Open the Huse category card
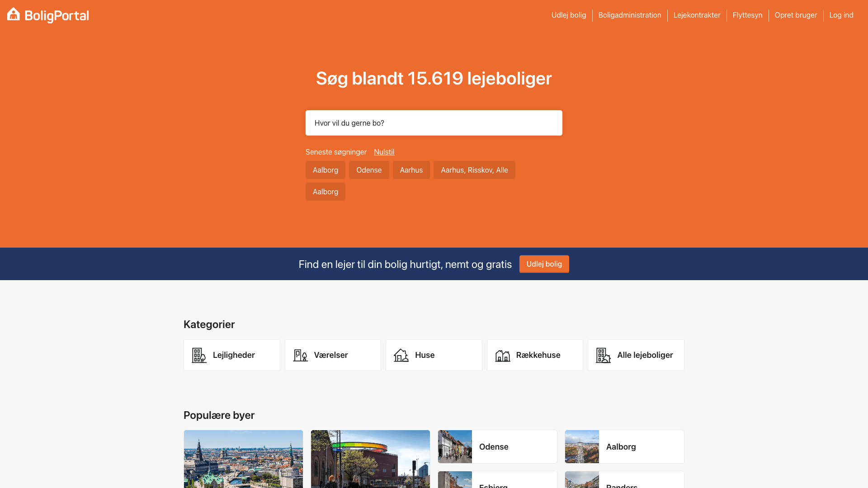The image size is (868, 488). click(434, 355)
